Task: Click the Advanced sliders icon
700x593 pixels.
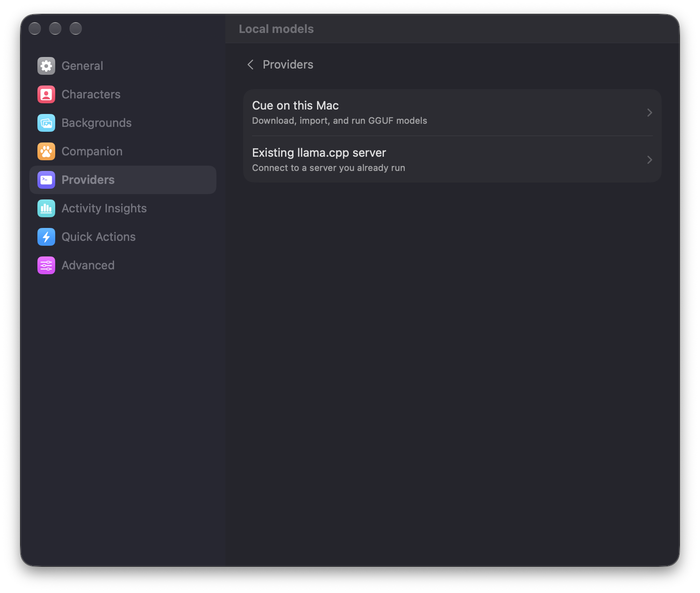Action: 46,265
